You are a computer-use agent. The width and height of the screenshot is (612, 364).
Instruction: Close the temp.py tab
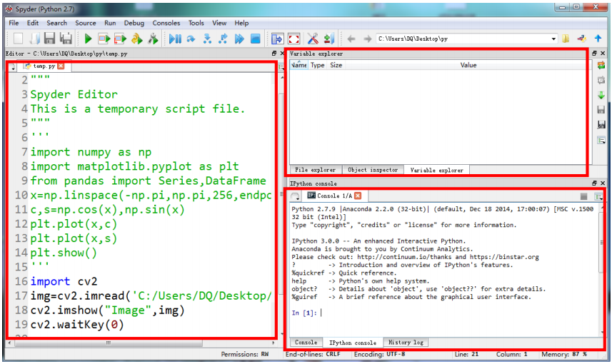click(x=61, y=66)
